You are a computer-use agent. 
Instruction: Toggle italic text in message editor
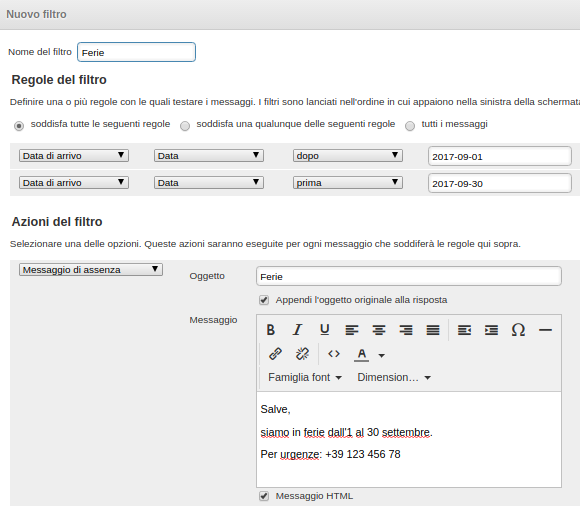click(x=297, y=330)
